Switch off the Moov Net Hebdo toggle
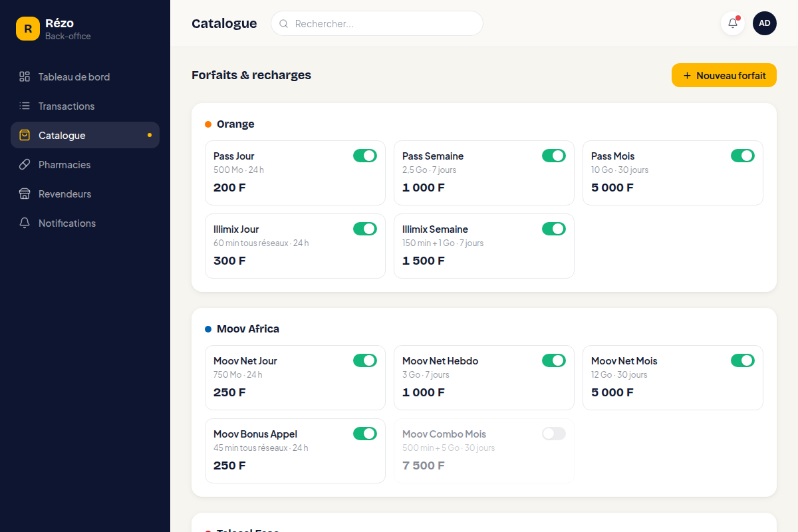This screenshot has height=532, width=798. point(554,360)
